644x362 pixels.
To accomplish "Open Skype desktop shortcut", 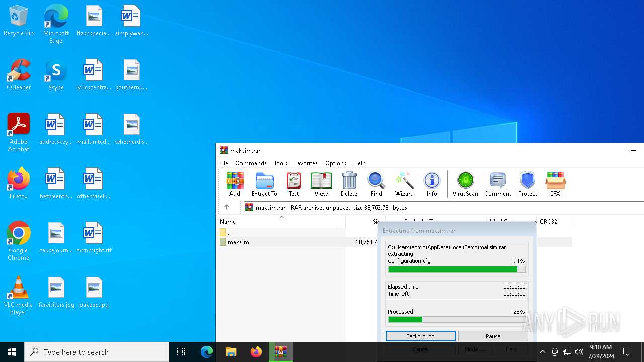I will (56, 75).
